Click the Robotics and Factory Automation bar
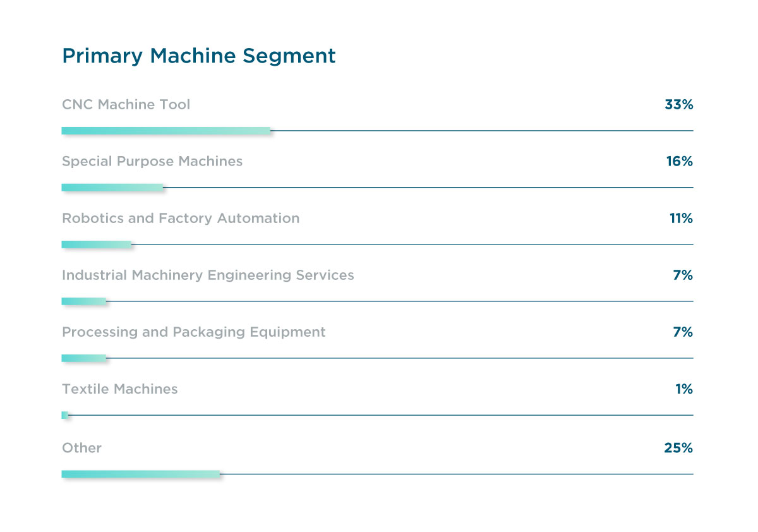758x532 pixels. tap(97, 245)
